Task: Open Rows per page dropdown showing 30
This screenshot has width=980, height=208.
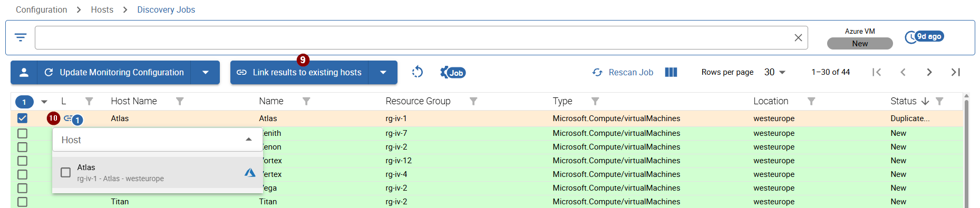Action: pos(775,72)
